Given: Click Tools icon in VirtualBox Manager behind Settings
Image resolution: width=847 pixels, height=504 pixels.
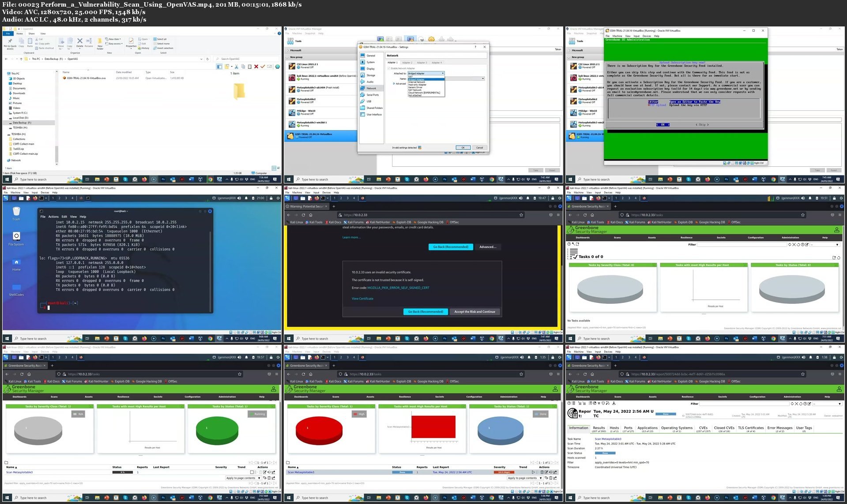Looking at the screenshot, I should [x=290, y=41].
